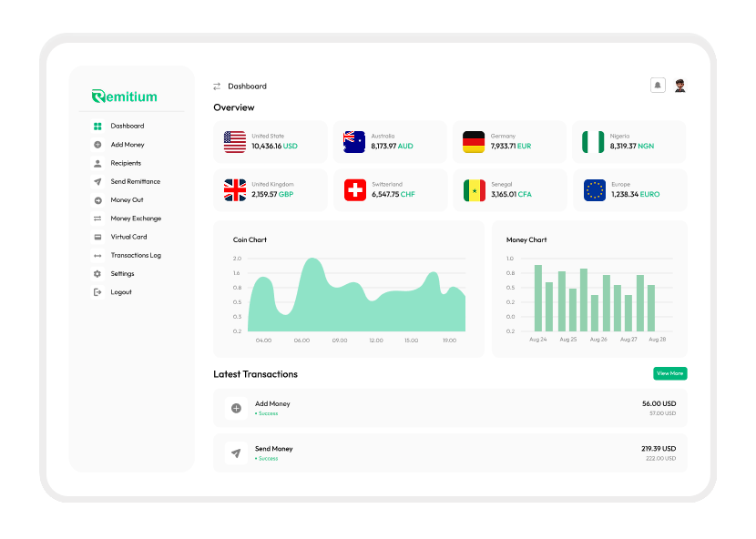Toggle sidebar using the arrows icon beside Dashboard
Image resolution: width=756 pixels, height=539 pixels.
pyautogui.click(x=217, y=86)
